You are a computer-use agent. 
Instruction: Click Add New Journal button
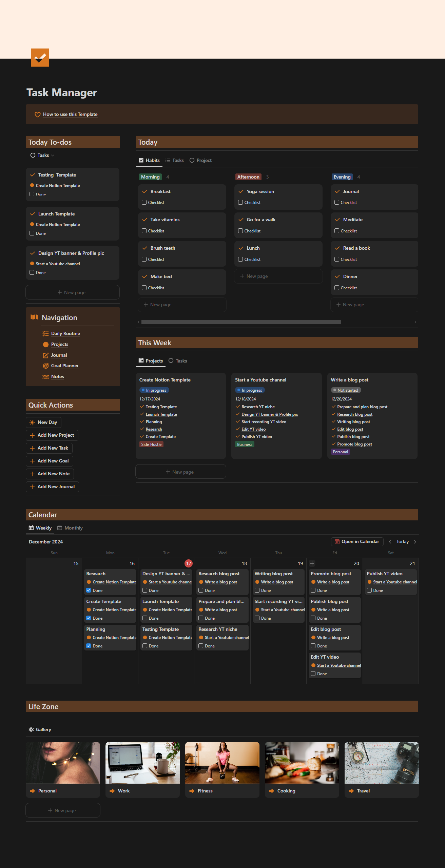pos(52,487)
